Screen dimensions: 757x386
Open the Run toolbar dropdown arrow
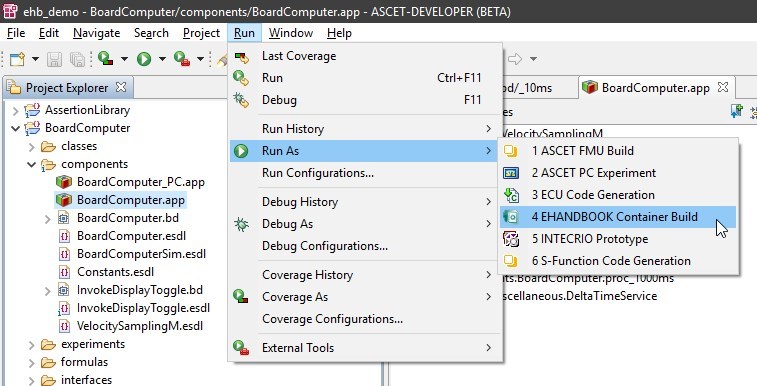162,59
